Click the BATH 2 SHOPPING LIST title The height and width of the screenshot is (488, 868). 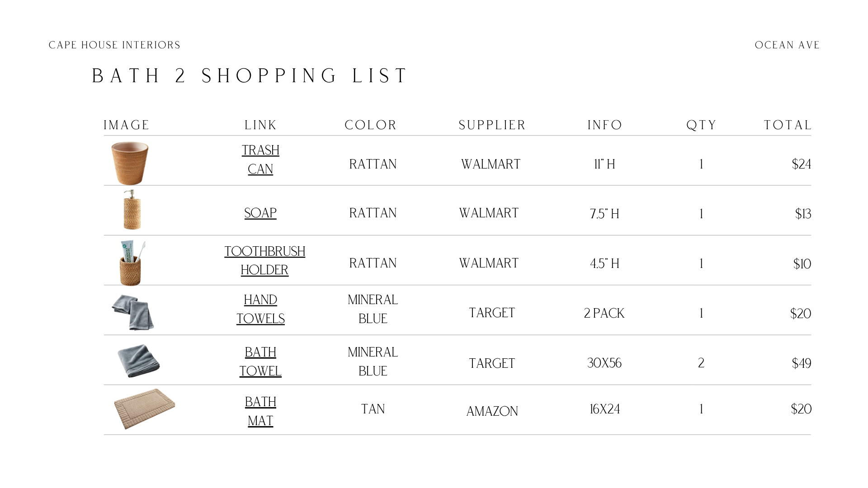(x=250, y=75)
